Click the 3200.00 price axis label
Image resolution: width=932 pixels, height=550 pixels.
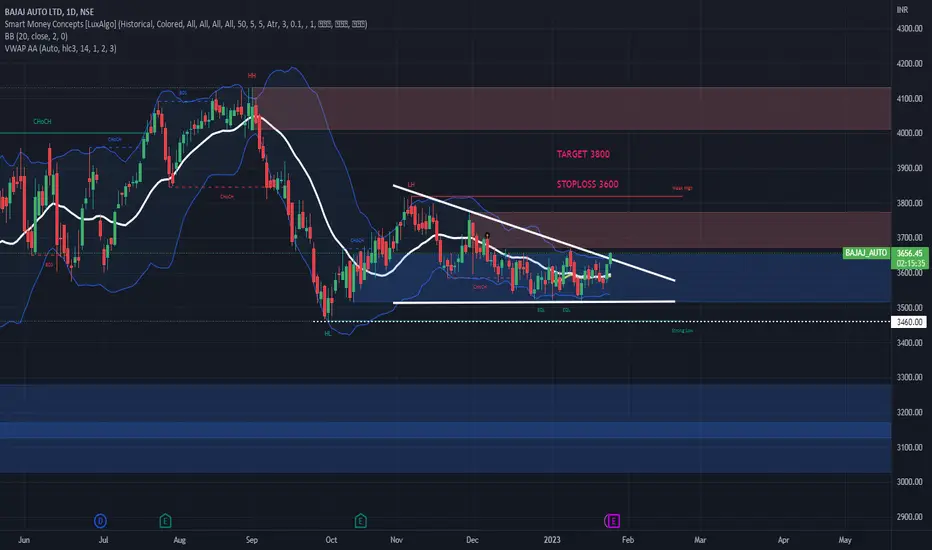[x=909, y=413]
